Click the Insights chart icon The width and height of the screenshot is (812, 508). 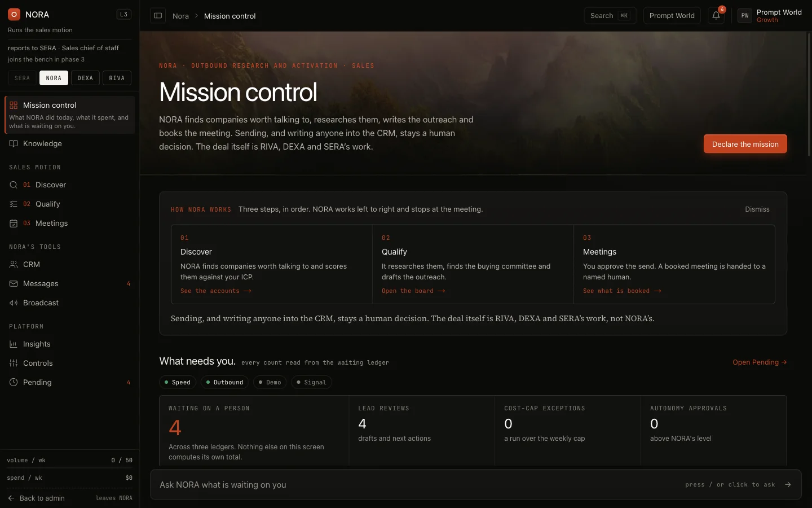pos(14,344)
